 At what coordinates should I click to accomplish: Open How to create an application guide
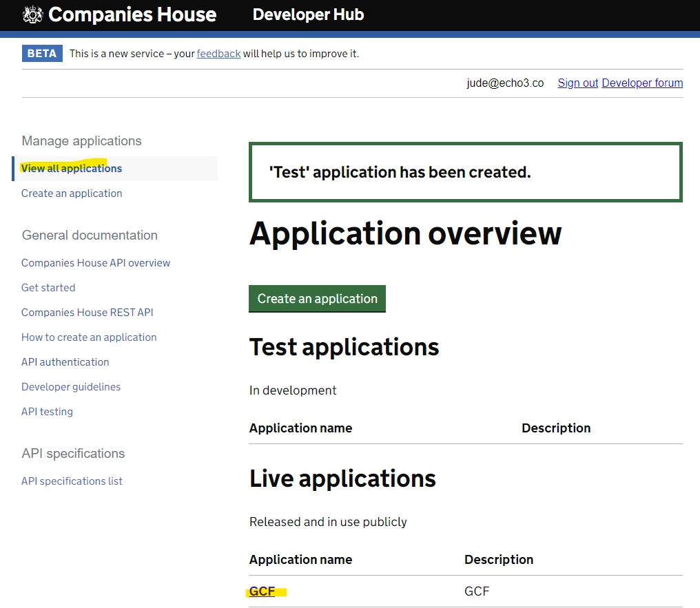click(x=89, y=337)
